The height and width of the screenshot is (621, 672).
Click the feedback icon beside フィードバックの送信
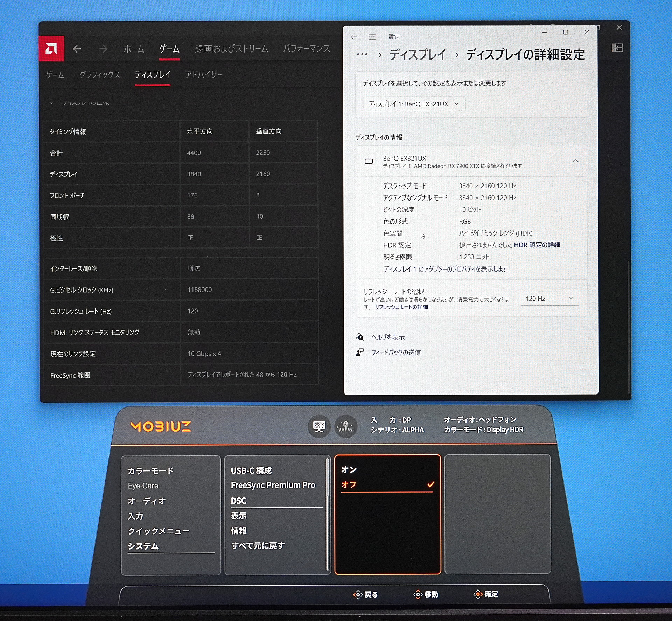(360, 352)
